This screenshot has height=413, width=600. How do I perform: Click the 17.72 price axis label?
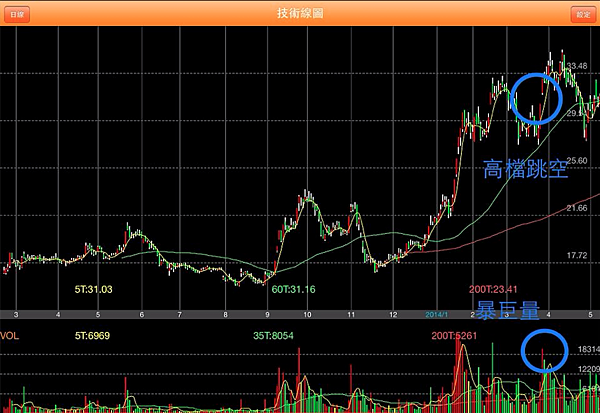[577, 255]
